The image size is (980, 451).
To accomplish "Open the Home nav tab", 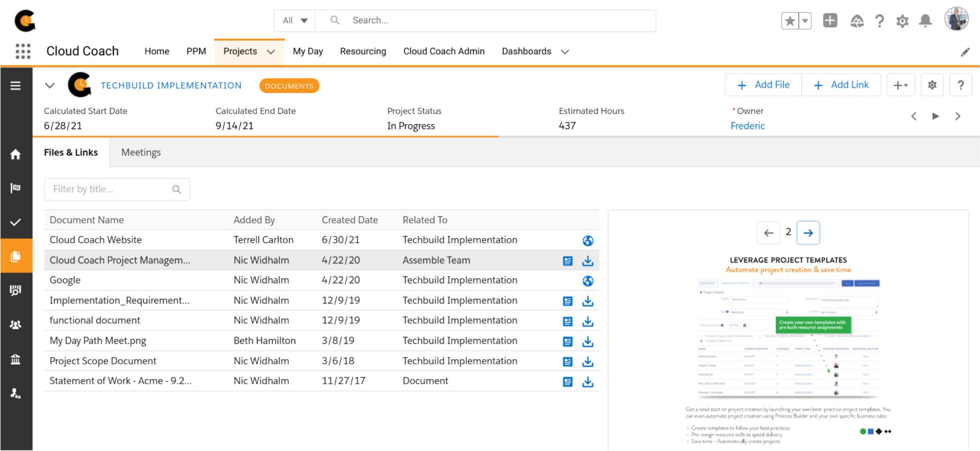I will [157, 51].
